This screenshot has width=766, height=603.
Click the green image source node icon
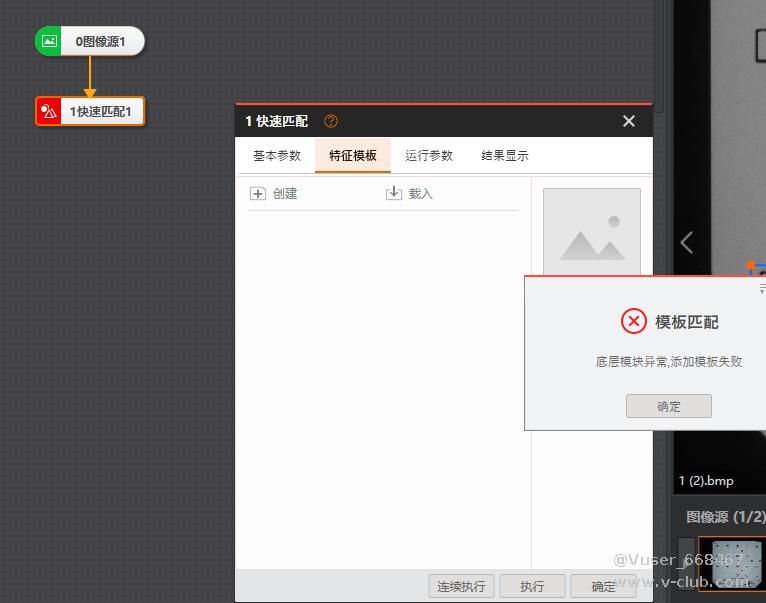49,41
